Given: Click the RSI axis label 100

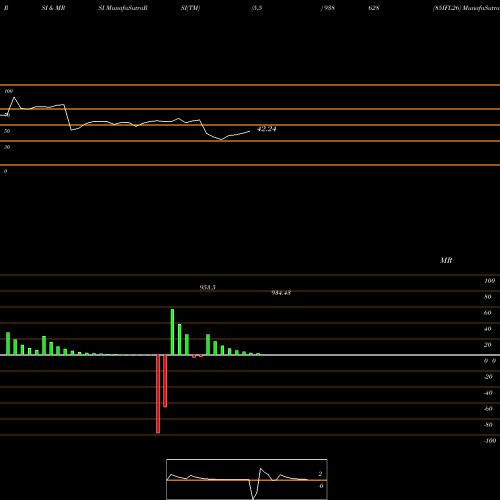Looking at the screenshot, I should 9,91.
